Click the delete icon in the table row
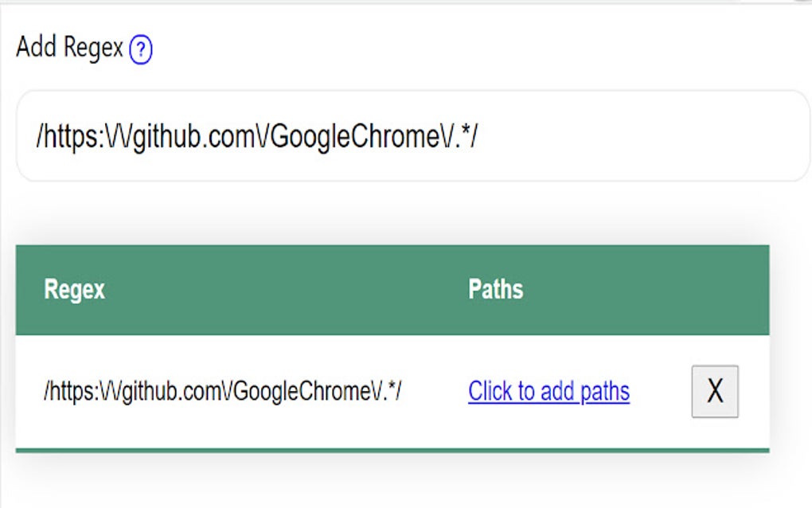Viewport: 812px width, 508px height. pos(714,390)
